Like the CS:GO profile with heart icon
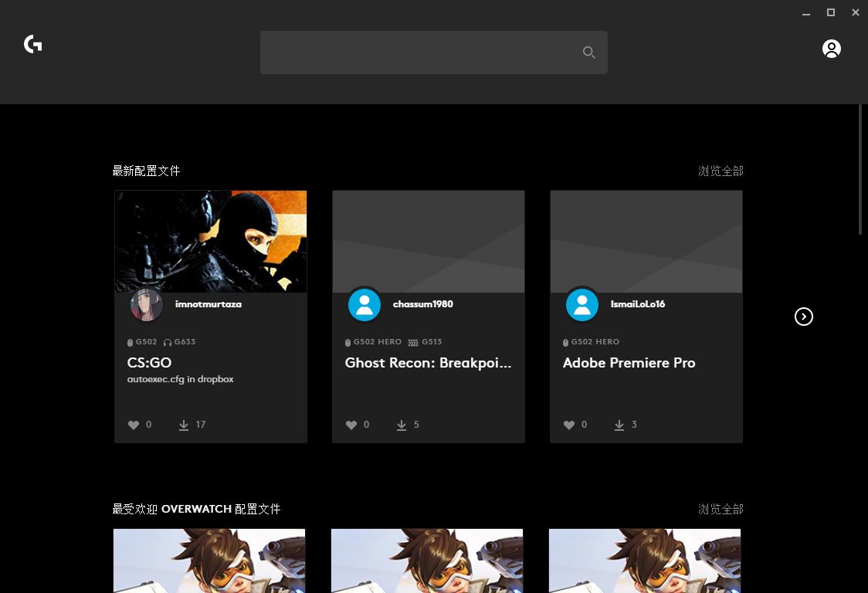Viewport: 868px width, 593px height. [134, 425]
